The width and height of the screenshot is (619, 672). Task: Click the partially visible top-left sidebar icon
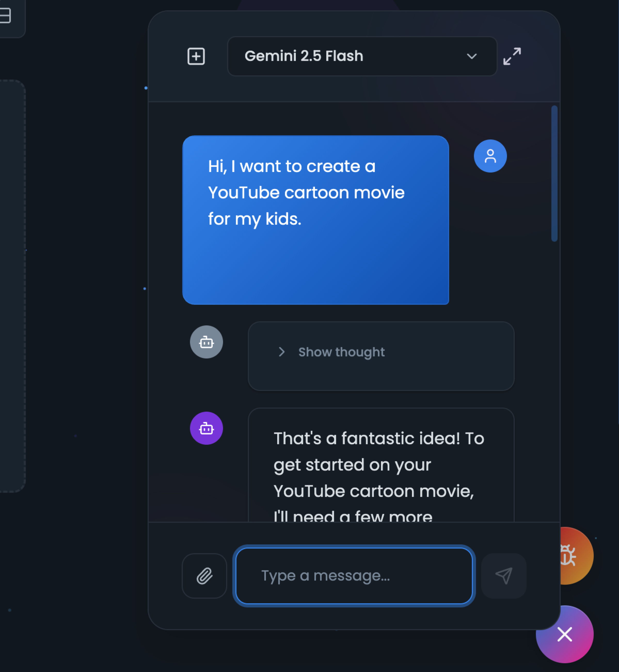5,15
